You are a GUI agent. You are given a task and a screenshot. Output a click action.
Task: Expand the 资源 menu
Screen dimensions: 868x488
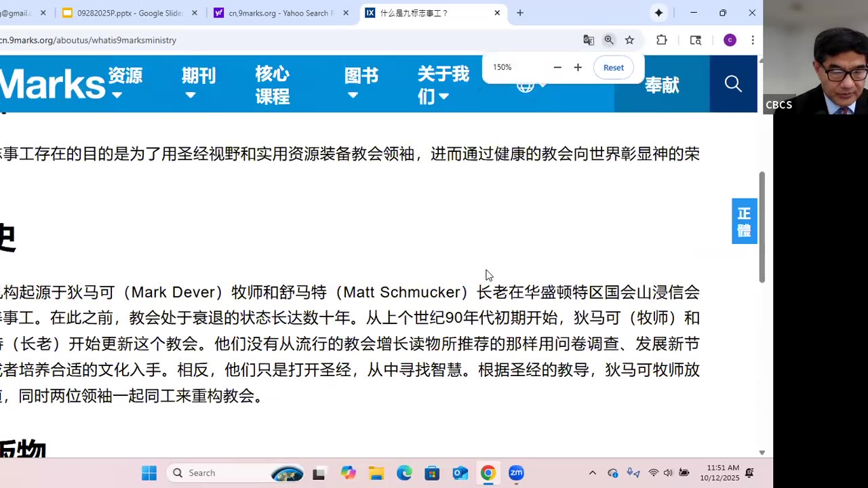pos(125,83)
